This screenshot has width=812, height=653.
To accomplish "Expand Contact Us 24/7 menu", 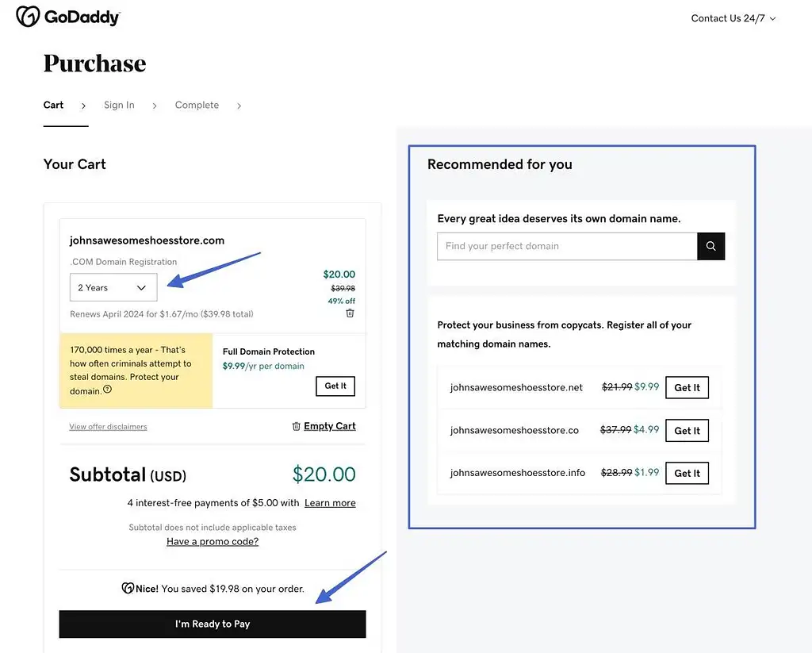I will 733,18.
